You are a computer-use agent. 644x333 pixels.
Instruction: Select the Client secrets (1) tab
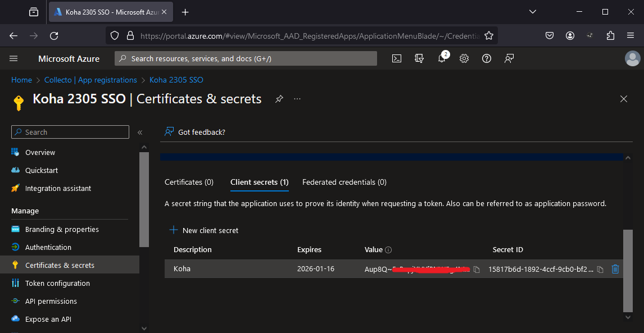point(260,182)
